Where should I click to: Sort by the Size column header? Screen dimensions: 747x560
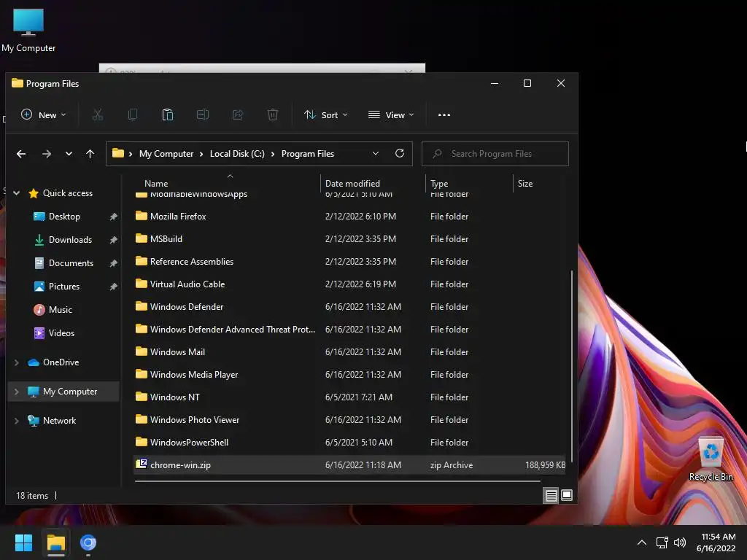[x=525, y=183]
